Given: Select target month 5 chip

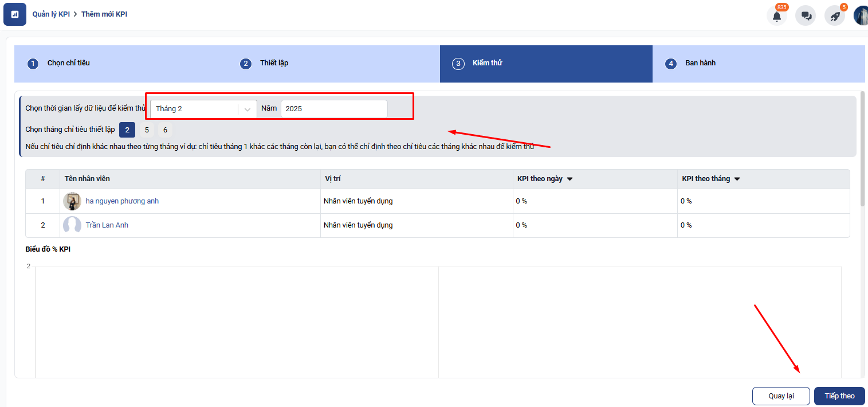Looking at the screenshot, I should pyautogui.click(x=147, y=130).
